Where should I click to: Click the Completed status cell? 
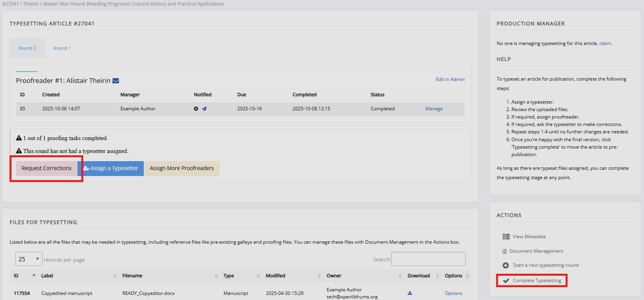(383, 109)
